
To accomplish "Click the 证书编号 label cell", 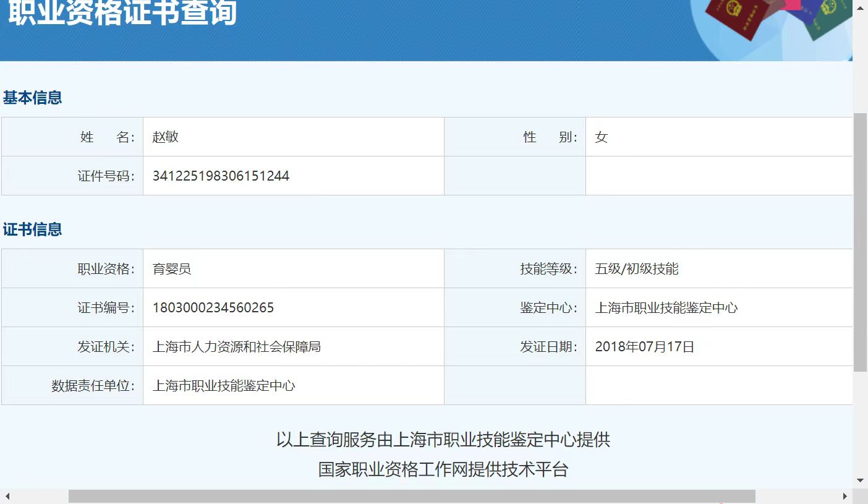I will (x=72, y=307).
